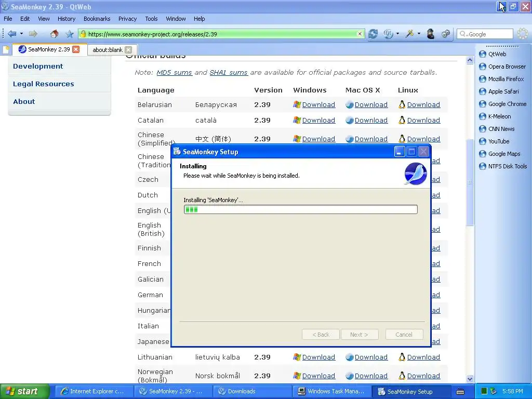The width and height of the screenshot is (532, 399).
Task: Download Chinese Simplified Linux build
Action: (423, 139)
